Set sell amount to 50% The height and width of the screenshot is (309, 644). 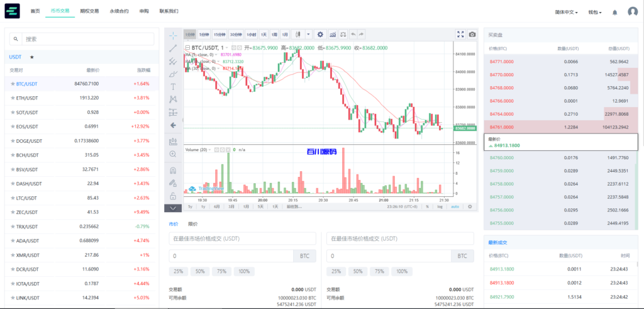(x=358, y=271)
